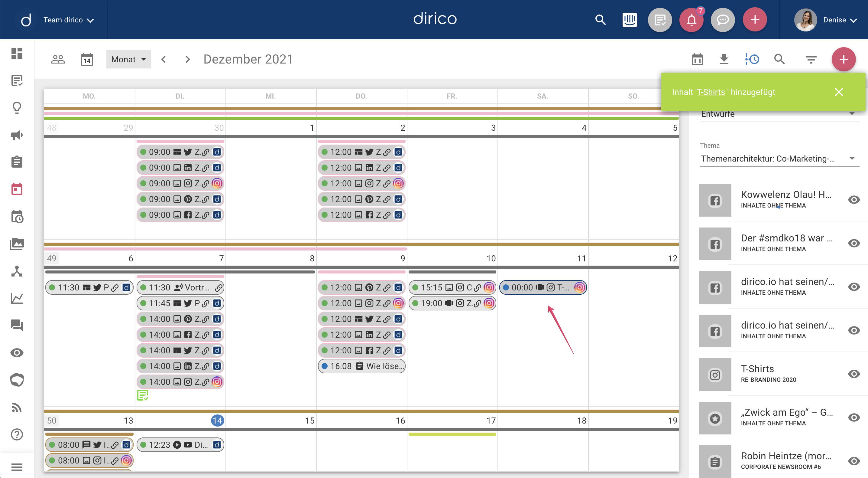The width and height of the screenshot is (868, 478).
Task: Open the workflow network icon in sidebar
Action: coord(17,271)
